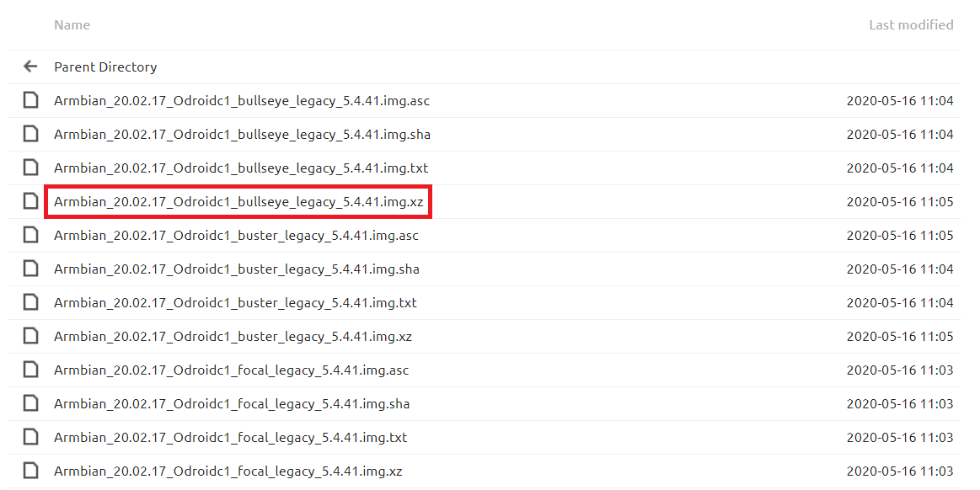Open Armbian bullseye_legacy_5.4.41.img.sha link
The width and height of the screenshot is (980, 490).
click(242, 135)
